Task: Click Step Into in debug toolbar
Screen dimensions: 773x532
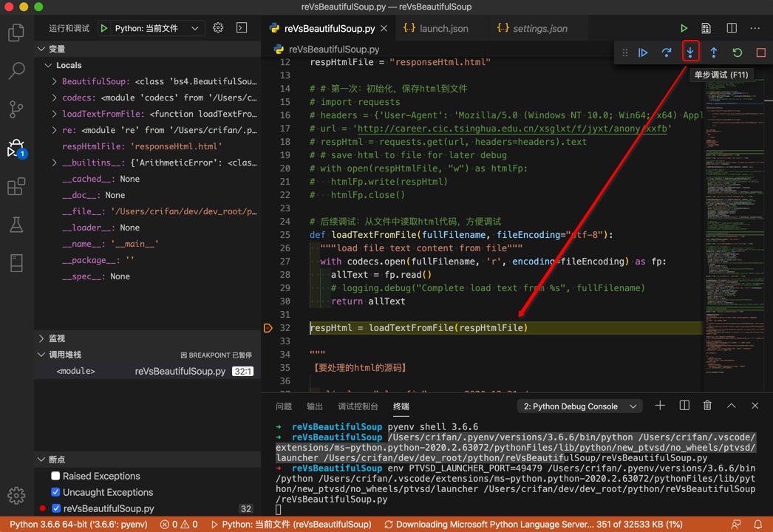Action: 690,52
